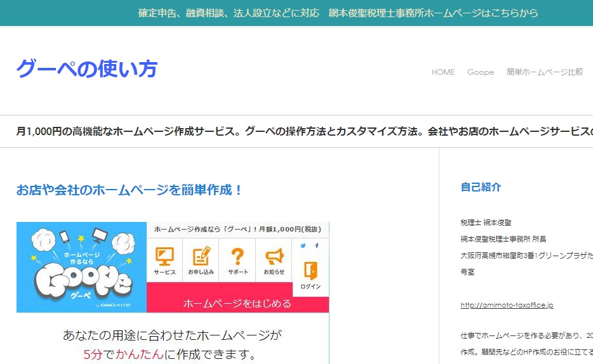
Task: Open サポート question mark icon
Action: [x=237, y=257]
